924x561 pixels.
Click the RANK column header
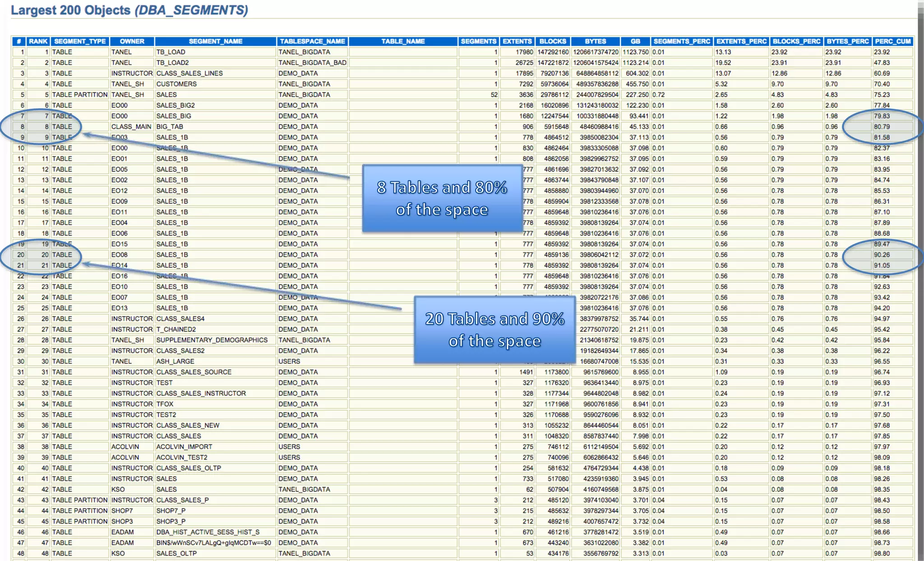38,41
